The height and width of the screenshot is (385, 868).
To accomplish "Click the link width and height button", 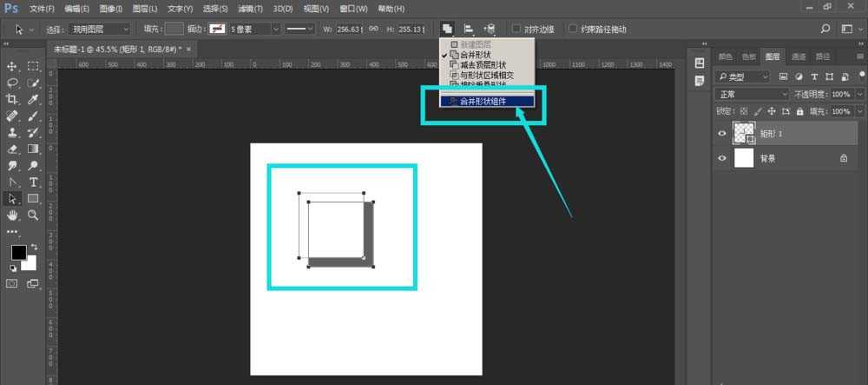I will point(372,29).
